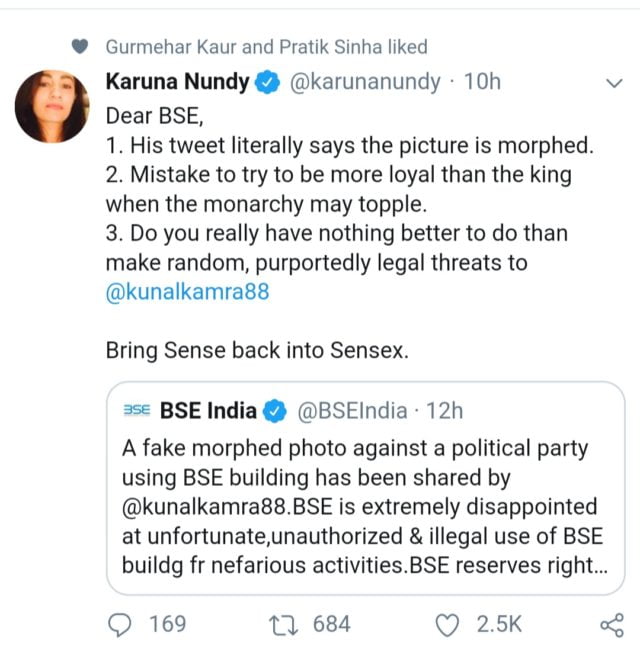
Task: Click "Gurmehar Kaur and Pratik Sinha liked" text
Action: 266,46
